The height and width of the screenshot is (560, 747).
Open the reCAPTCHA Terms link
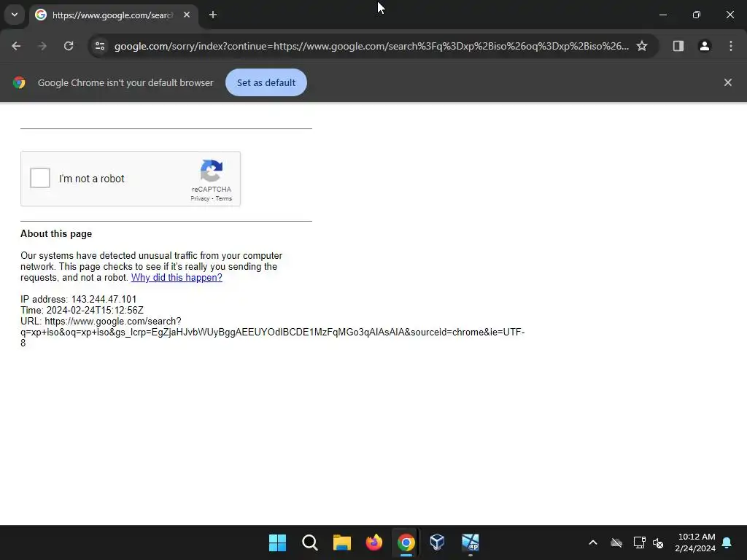click(x=224, y=198)
